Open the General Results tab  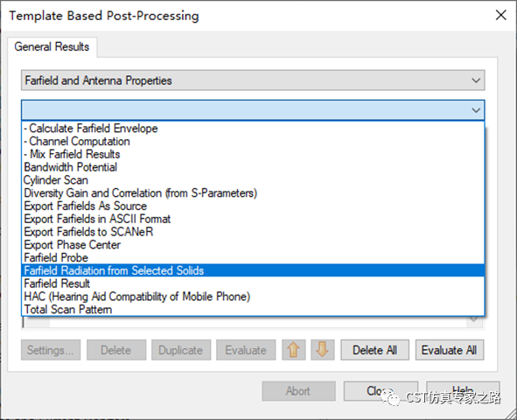click(52, 47)
